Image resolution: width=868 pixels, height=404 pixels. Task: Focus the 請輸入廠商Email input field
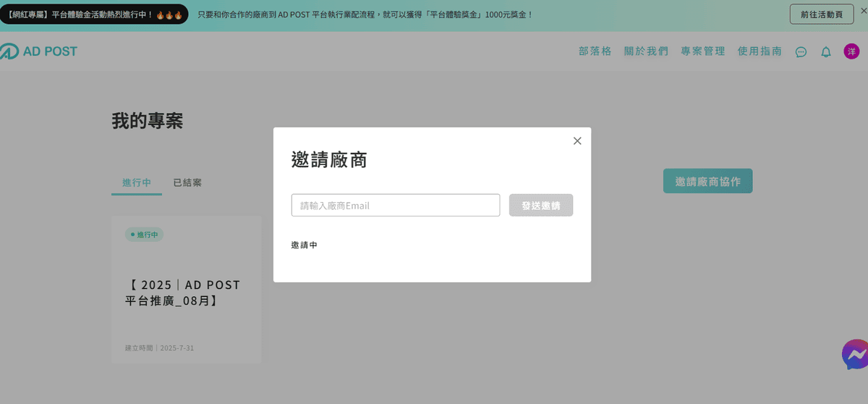(x=395, y=206)
